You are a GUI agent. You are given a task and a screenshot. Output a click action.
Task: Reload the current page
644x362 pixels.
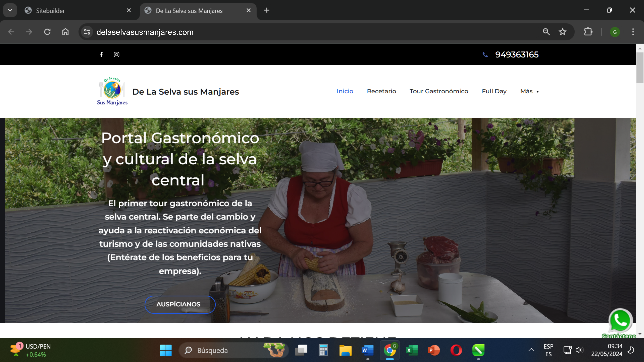tap(47, 32)
